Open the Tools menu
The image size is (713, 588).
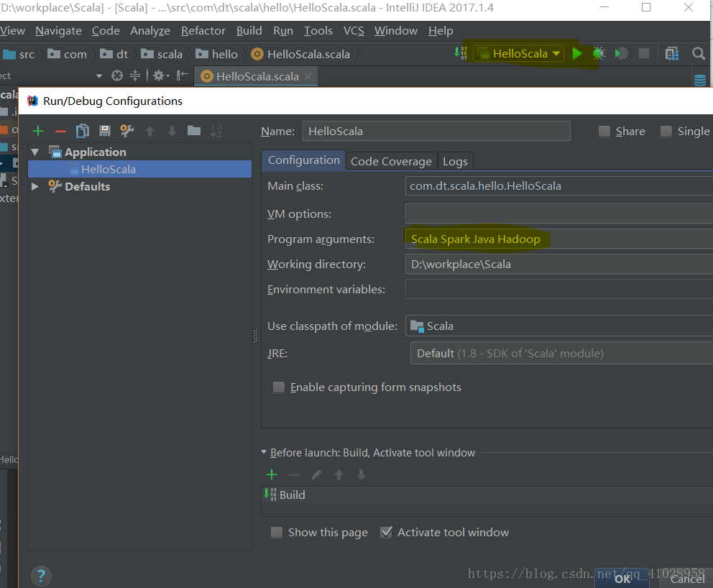point(318,31)
